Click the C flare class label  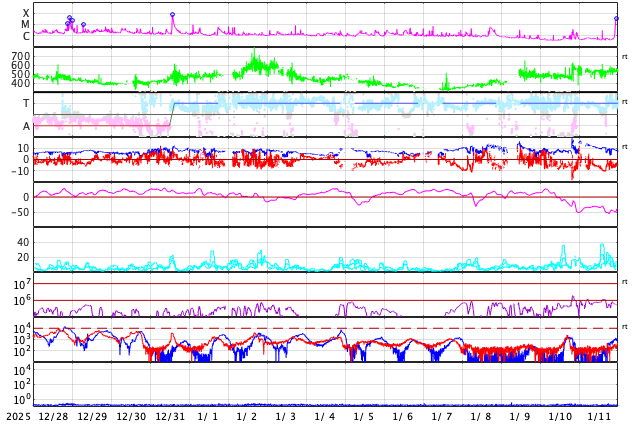point(26,36)
